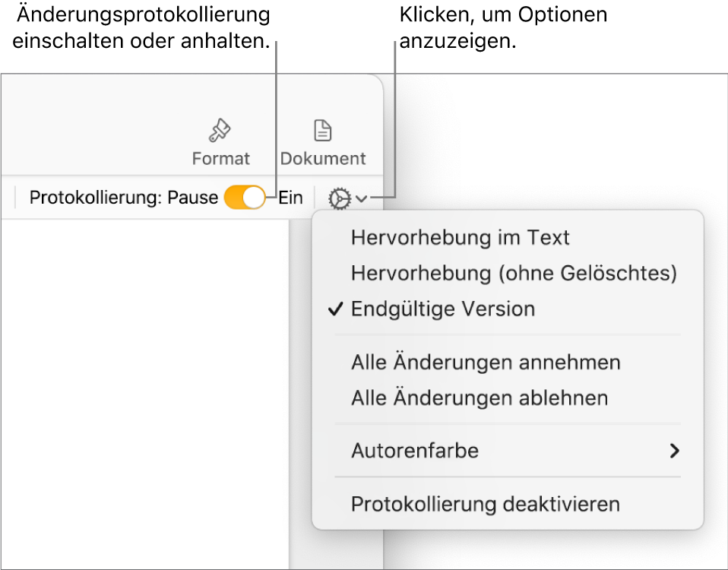Click the 'Ein' label beside the switch

[x=290, y=199]
